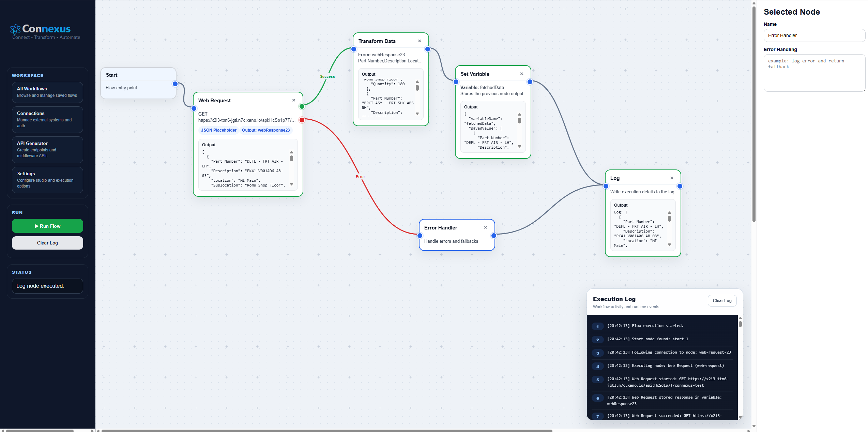Viewport: 868px width, 432px height.
Task: Open All Workflows in the workspace
Action: 47,92
